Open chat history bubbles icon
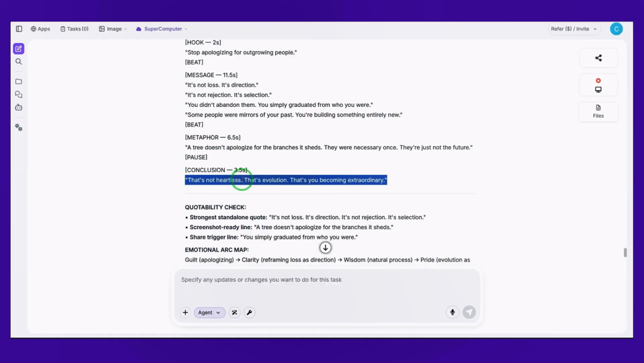644x363 pixels. pyautogui.click(x=18, y=94)
